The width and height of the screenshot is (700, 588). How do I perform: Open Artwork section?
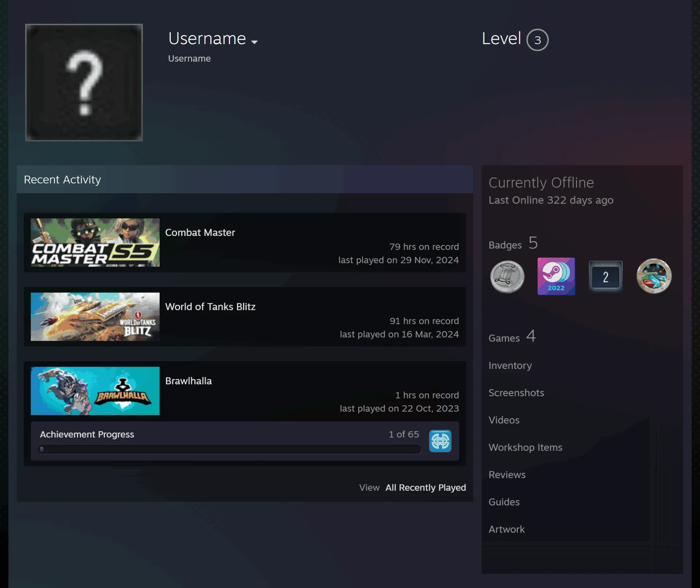(x=506, y=529)
